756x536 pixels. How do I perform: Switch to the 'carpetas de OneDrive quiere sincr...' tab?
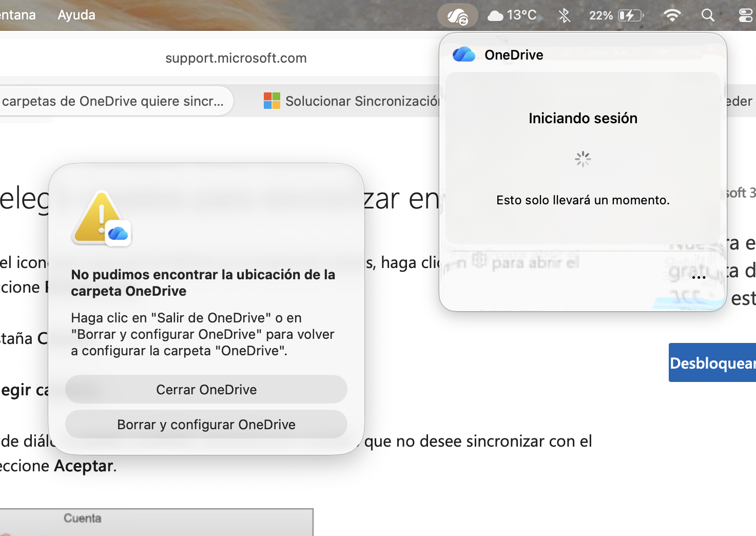pyautogui.click(x=113, y=101)
